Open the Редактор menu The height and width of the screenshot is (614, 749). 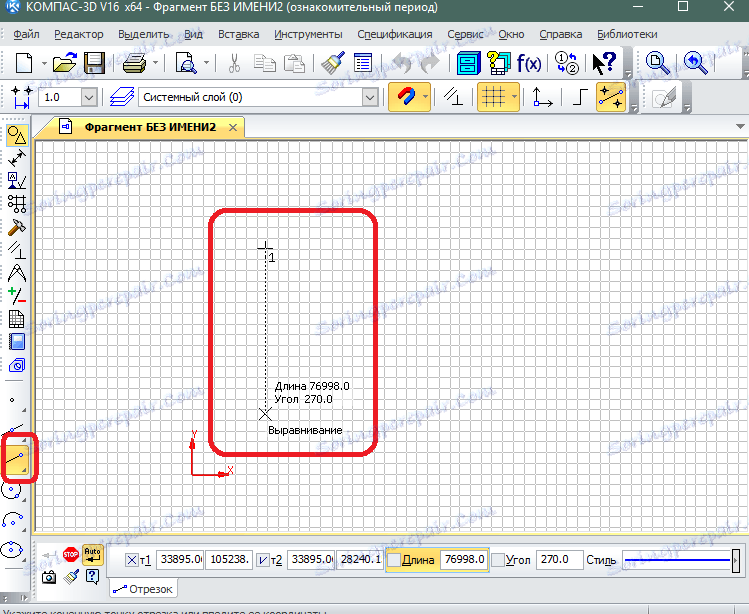tap(79, 34)
